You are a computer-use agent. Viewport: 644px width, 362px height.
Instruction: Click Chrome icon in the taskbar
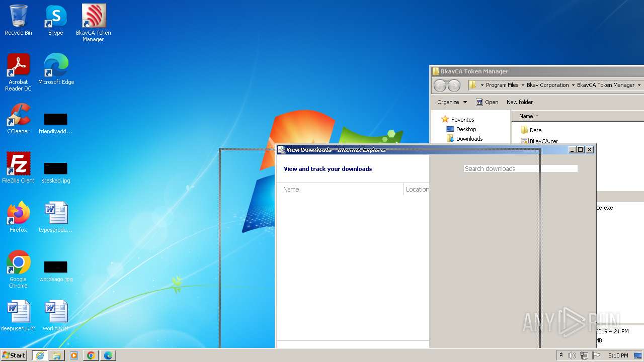pos(91,355)
